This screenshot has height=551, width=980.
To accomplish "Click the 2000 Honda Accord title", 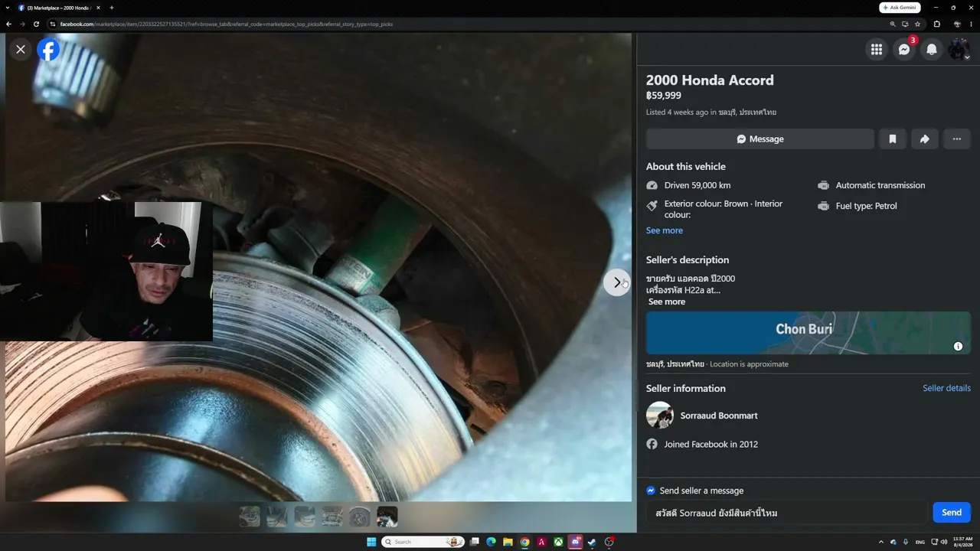I will point(710,80).
